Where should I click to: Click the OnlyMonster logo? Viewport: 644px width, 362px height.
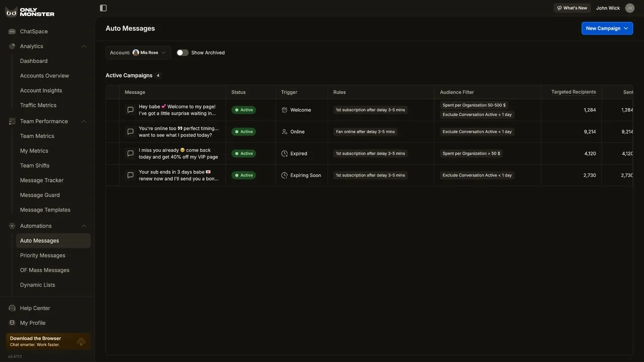coord(30,12)
